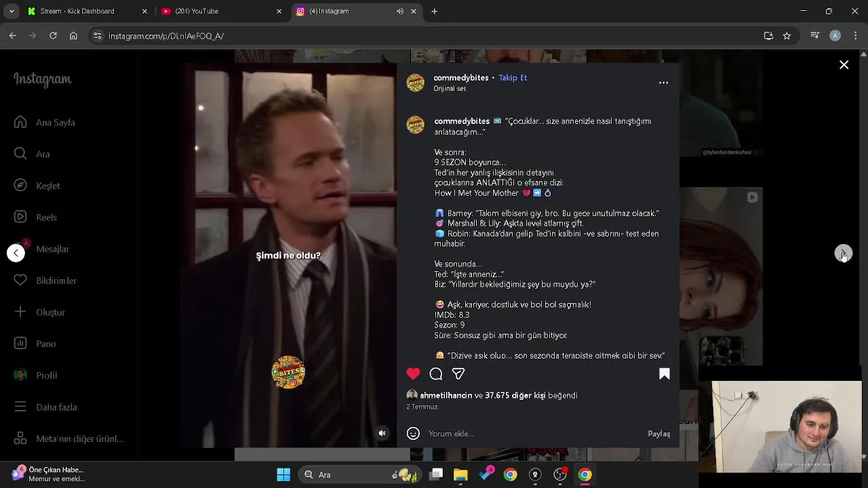Click install app icon in address bar
Viewport: 868px width, 488px height.
768,36
